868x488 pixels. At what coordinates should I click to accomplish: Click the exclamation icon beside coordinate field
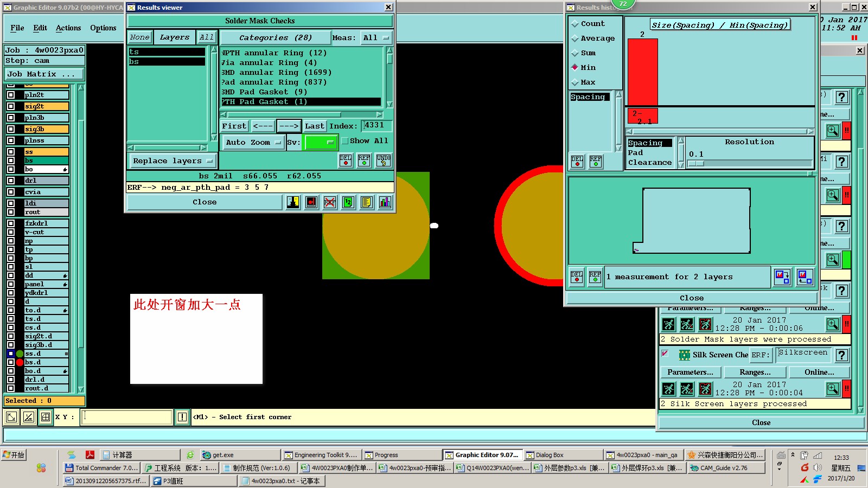coord(182,417)
